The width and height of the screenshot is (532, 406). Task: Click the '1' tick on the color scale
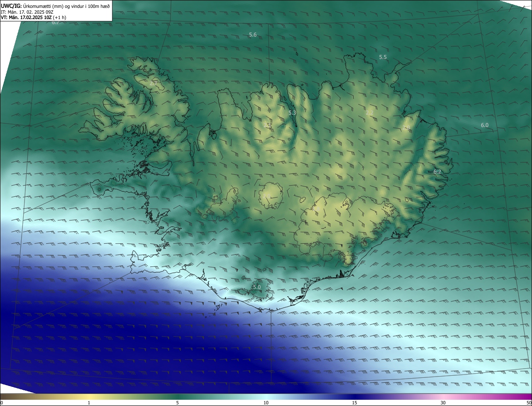click(89, 403)
